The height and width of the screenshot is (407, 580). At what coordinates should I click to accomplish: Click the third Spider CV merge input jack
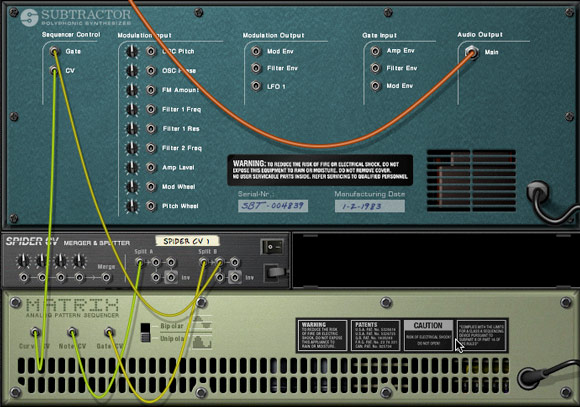[x=61, y=277]
